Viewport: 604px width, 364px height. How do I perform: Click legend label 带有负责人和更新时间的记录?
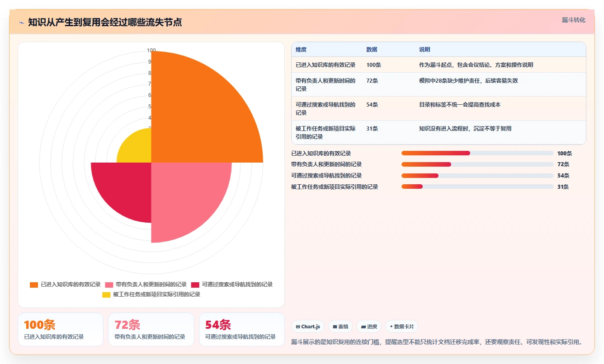pyautogui.click(x=151, y=285)
